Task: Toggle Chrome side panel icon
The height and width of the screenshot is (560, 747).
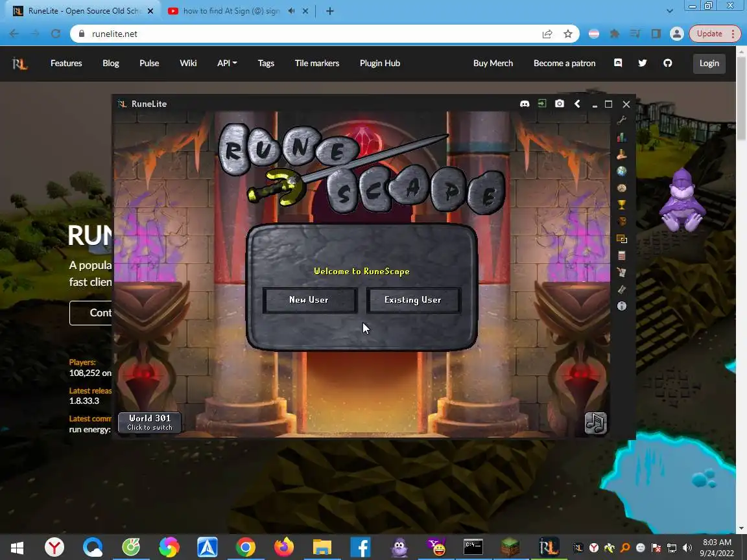Action: [656, 33]
